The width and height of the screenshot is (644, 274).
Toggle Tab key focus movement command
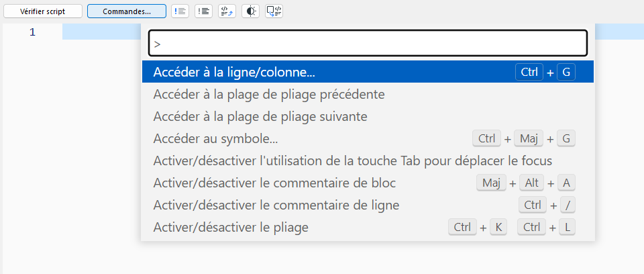352,161
